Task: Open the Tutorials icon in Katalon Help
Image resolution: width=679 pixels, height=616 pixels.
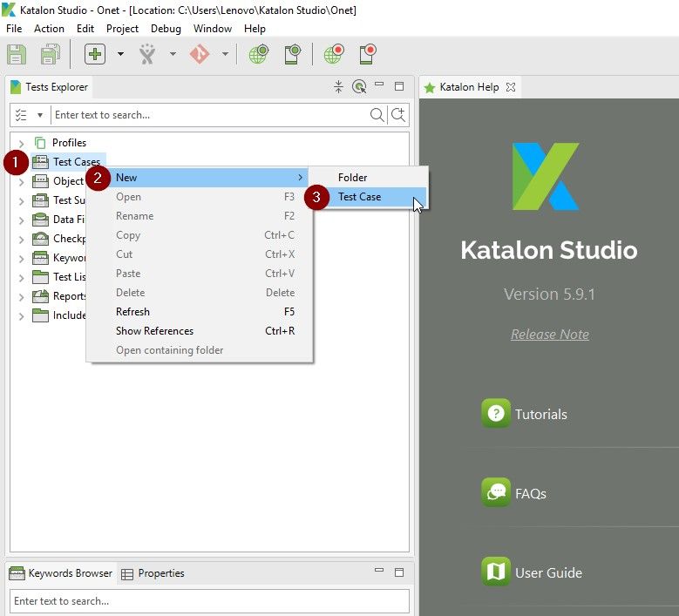Action: pyautogui.click(x=496, y=414)
